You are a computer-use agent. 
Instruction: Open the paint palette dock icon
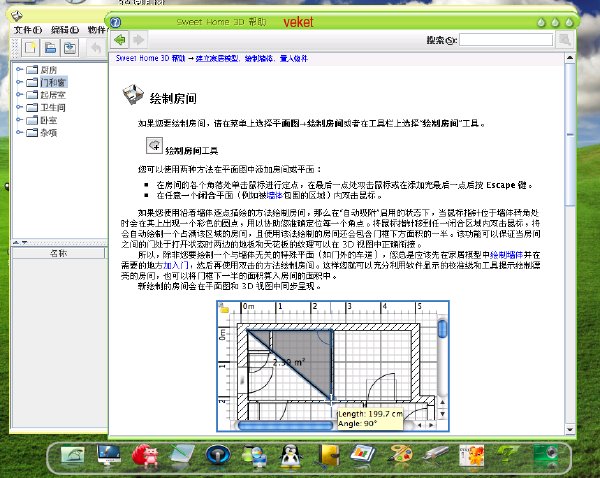coord(399,455)
